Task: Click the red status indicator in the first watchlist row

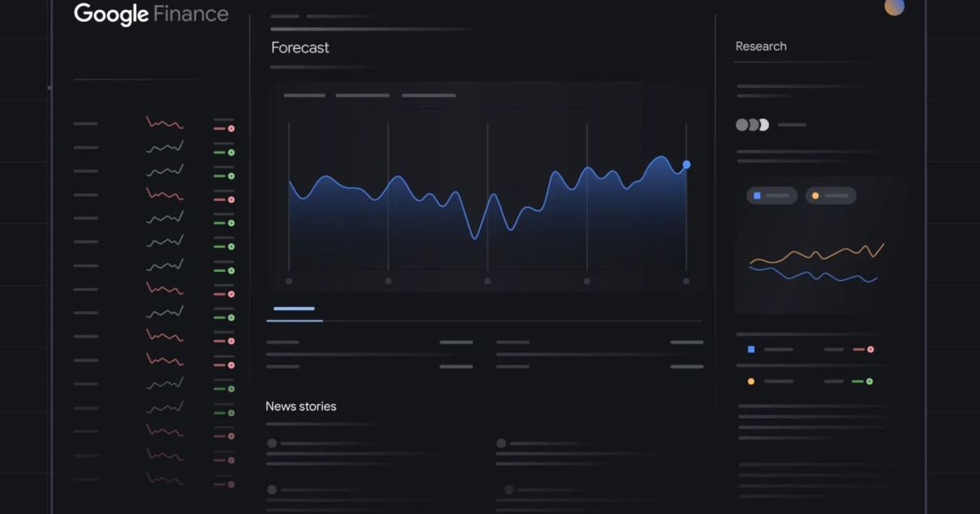Action: [231, 129]
